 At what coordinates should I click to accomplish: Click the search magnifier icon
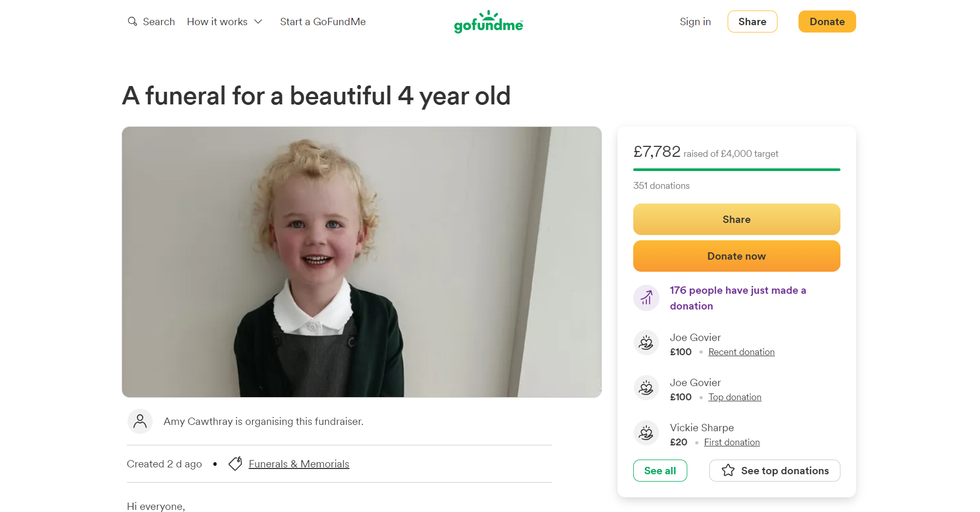tap(132, 22)
